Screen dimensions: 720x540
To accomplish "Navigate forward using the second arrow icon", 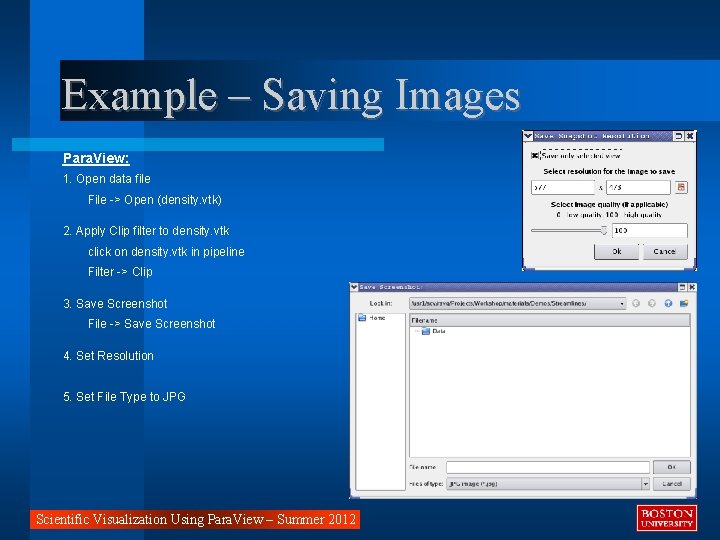I will click(652, 303).
